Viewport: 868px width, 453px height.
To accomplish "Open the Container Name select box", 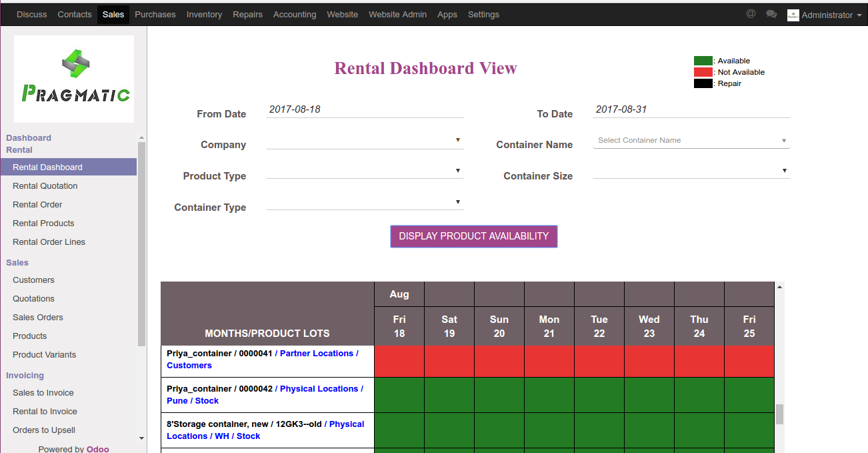I will point(691,141).
